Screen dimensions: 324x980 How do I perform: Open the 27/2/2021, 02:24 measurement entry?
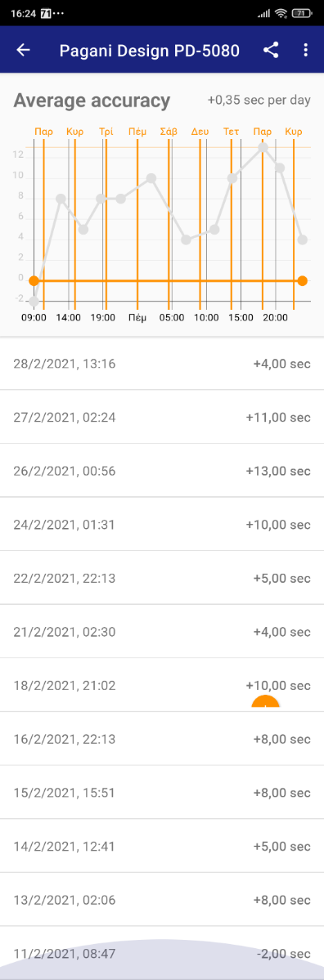(162, 417)
